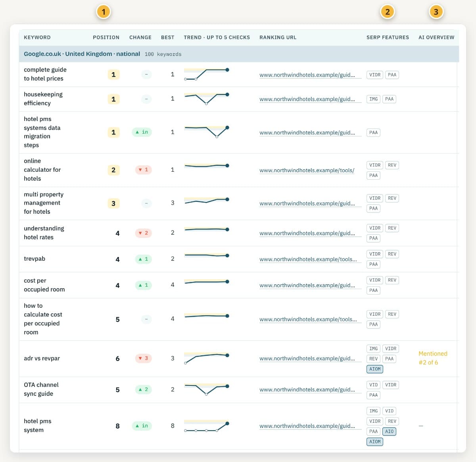The image size is (476, 462).
Task: Click the red down 2 badge for understanding hotel rates
Action: coord(143,233)
